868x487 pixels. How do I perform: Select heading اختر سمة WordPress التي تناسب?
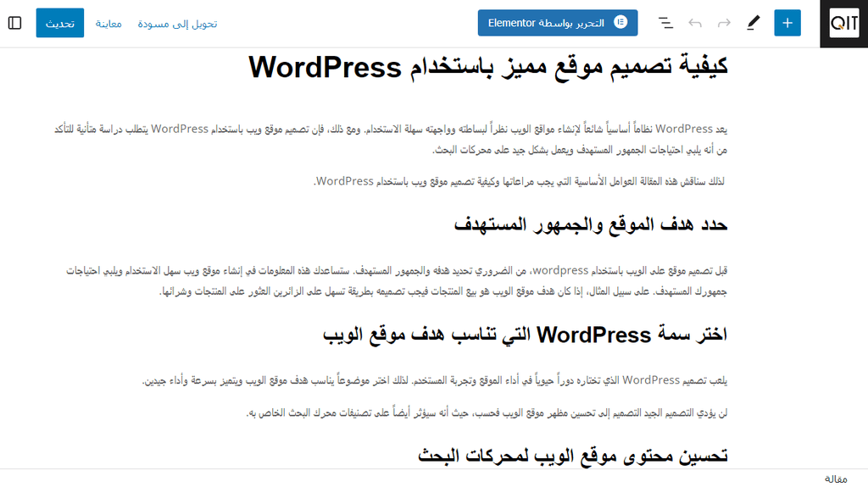(525, 335)
